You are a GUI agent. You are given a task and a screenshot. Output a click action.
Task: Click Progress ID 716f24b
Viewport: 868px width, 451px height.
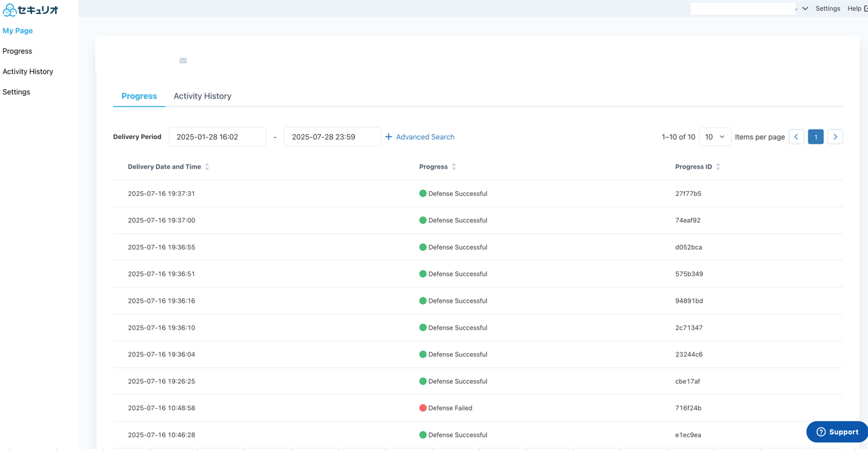688,408
